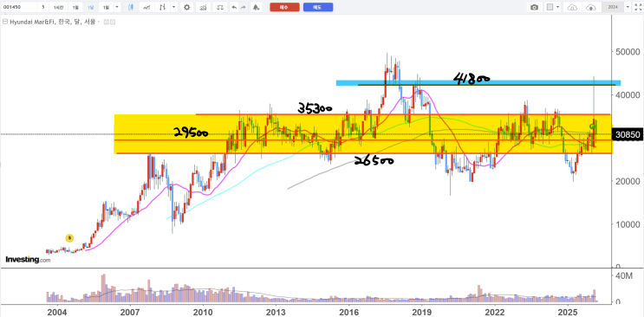Click the blue sell button
644x317 pixels.
pos(318,7)
